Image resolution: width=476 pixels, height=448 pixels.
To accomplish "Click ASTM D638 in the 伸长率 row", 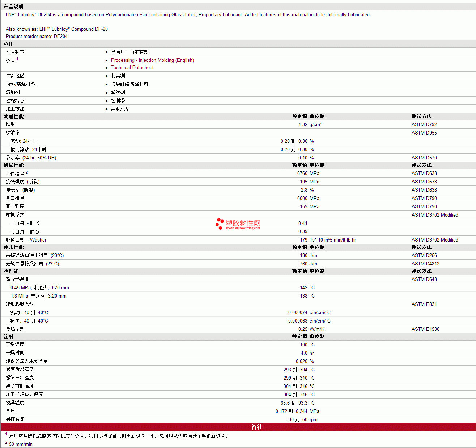I will [424, 190].
